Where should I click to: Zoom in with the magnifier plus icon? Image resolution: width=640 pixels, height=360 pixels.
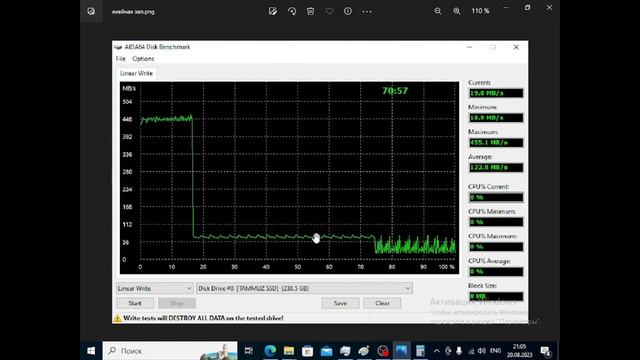click(x=457, y=11)
